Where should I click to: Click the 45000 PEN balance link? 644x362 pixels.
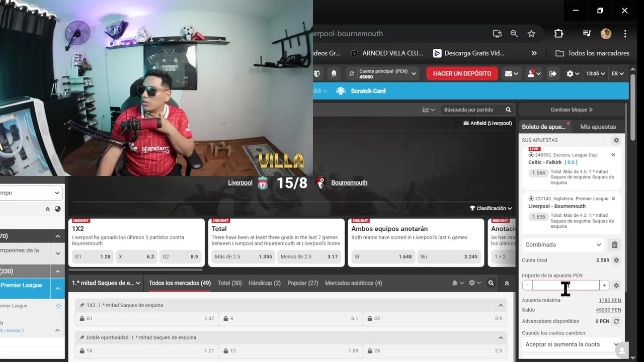(609, 310)
